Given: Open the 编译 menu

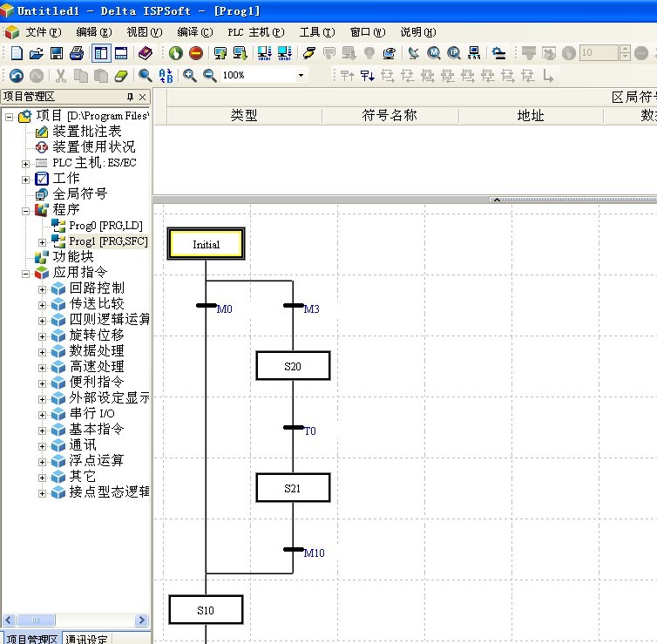Looking at the screenshot, I should 194,32.
